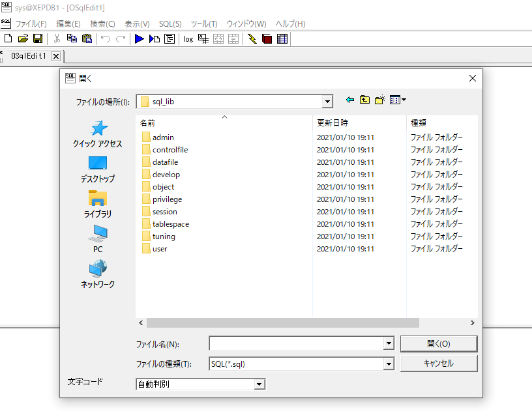Click the blue table grid toolbar icon

[282, 39]
